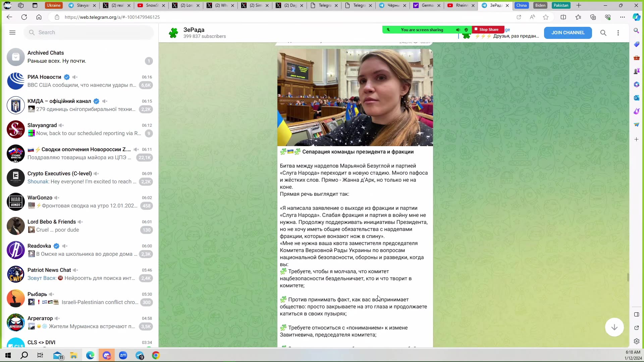
Task: Open Edge Copilot sidebar icon
Action: point(636,17)
